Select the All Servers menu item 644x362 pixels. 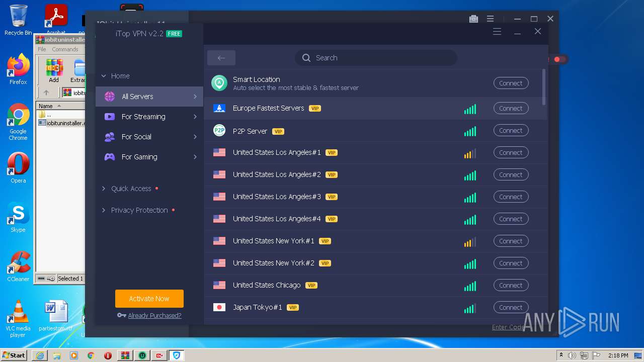pyautogui.click(x=149, y=97)
